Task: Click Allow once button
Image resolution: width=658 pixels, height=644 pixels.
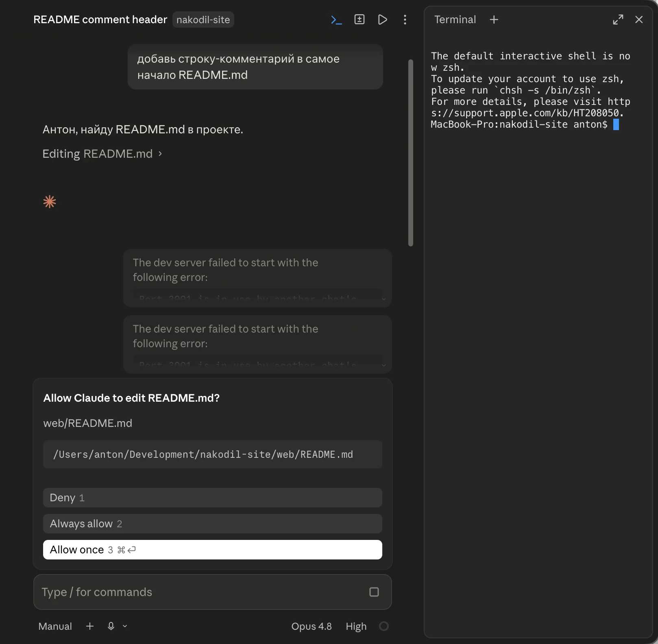Action: coord(212,550)
